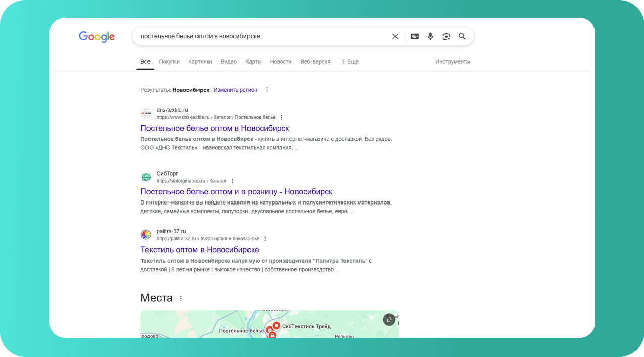Click sibtorgmatras.ru breadcrumb URL
Screen dimensions: 644x357
[191, 181]
